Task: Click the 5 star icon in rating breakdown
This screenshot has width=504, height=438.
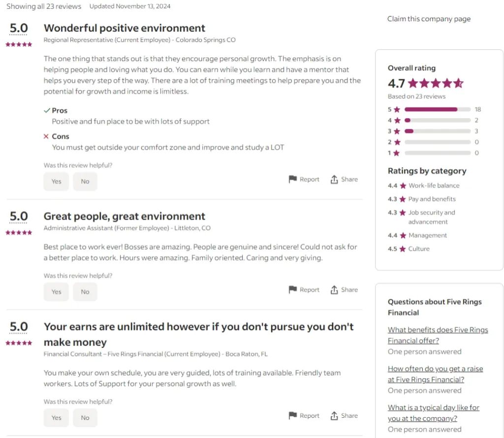Action: pos(397,109)
